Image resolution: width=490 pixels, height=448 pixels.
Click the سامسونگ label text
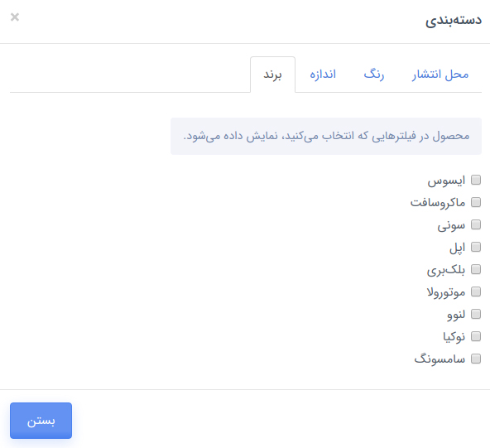coord(440,359)
